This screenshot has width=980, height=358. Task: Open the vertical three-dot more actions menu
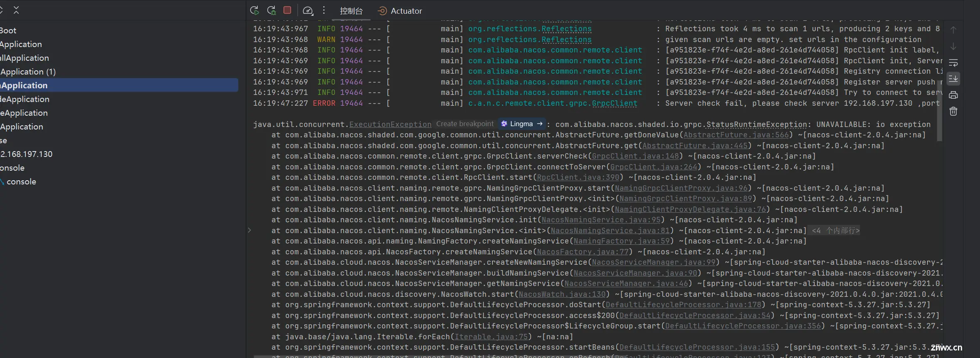click(x=324, y=10)
